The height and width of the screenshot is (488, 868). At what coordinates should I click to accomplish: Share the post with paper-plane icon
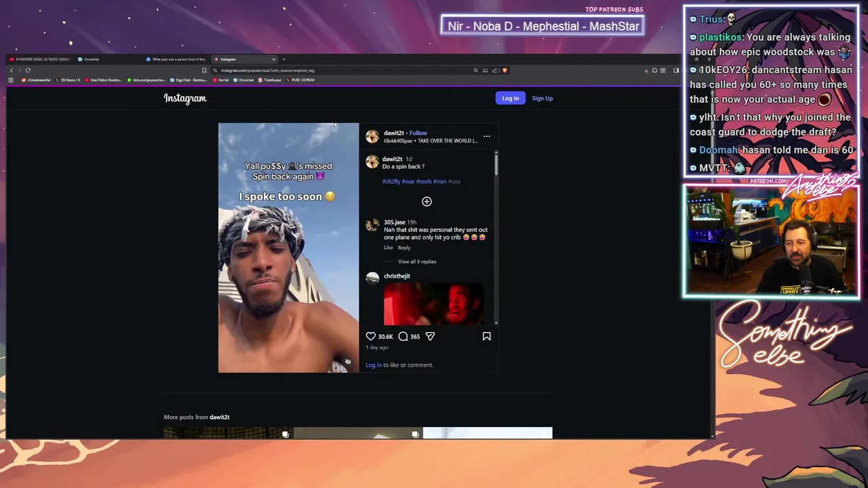tap(430, 336)
